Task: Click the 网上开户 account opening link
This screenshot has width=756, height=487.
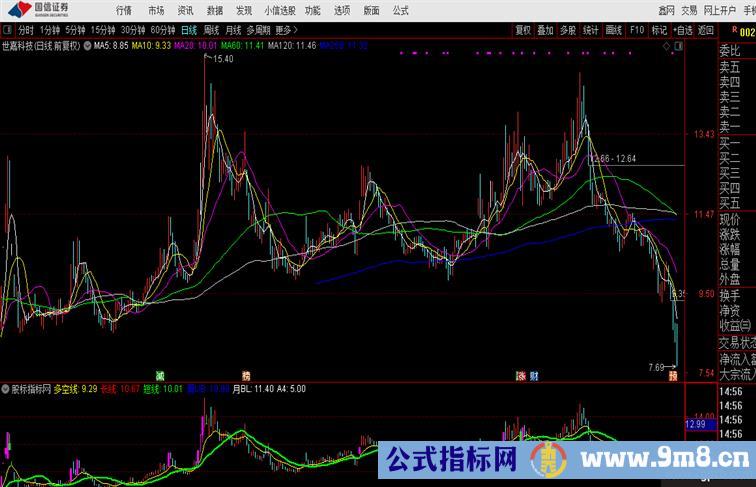Action: coord(720,9)
